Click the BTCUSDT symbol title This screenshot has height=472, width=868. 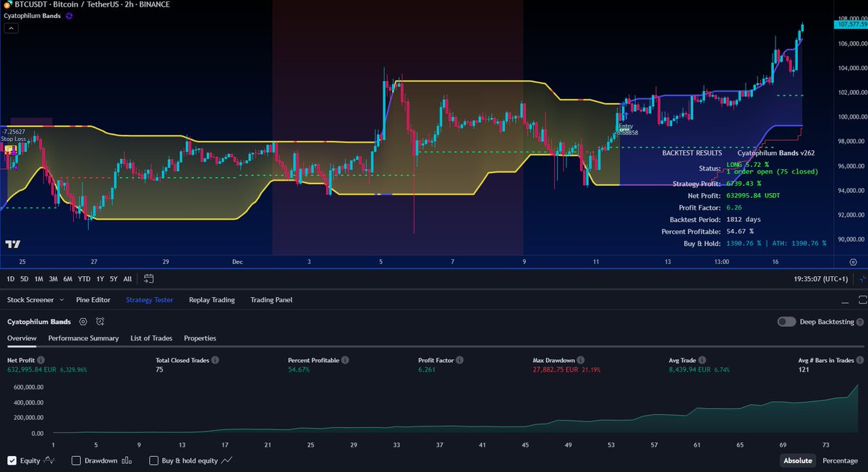coord(93,4)
